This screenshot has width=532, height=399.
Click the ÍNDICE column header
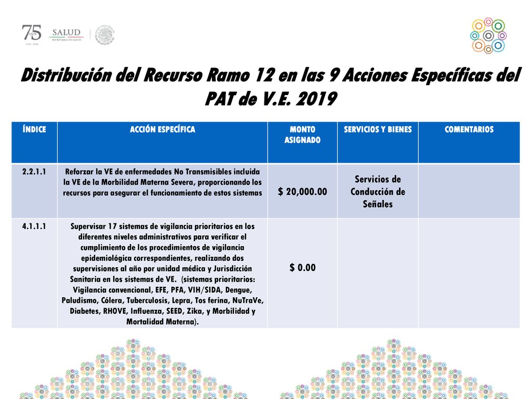click(x=34, y=142)
